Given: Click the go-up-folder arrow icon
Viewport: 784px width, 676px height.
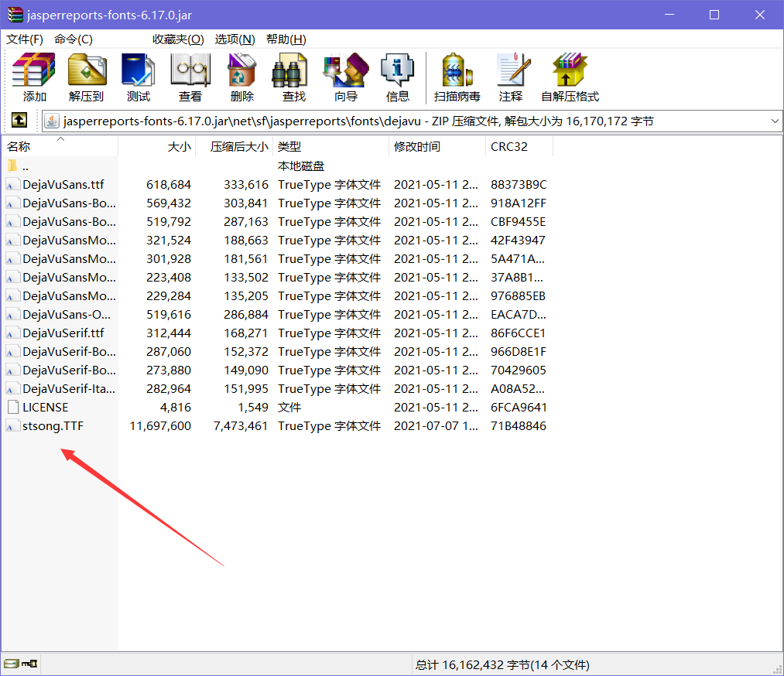Looking at the screenshot, I should 19,120.
